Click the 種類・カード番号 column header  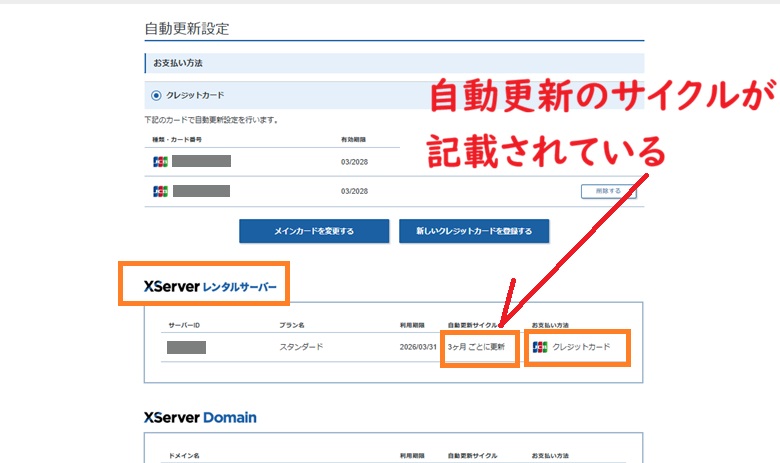177,140
